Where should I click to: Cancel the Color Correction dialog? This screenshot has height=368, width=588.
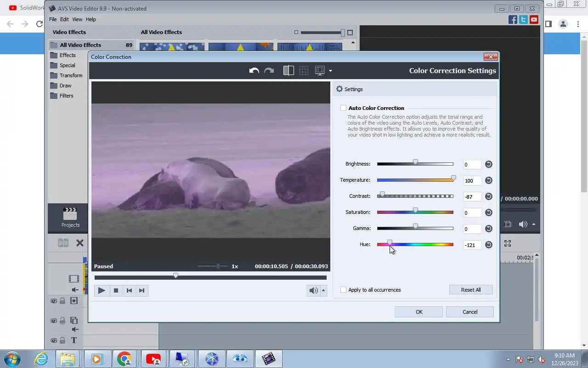coord(470,312)
